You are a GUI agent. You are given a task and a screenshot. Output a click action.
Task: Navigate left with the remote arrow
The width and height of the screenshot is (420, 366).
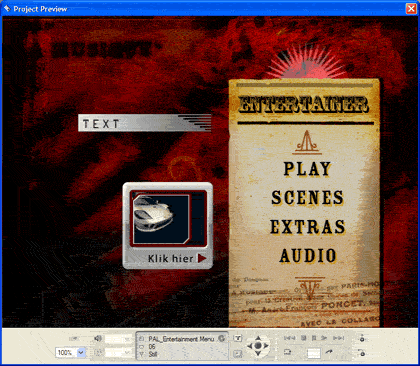(x=250, y=346)
